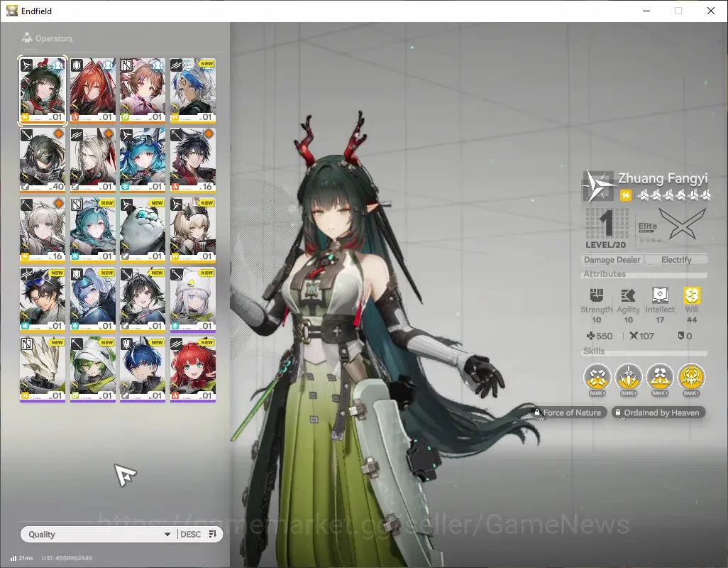The width and height of the screenshot is (728, 568).
Task: Open the third skill icon under Skills
Action: [x=660, y=378]
